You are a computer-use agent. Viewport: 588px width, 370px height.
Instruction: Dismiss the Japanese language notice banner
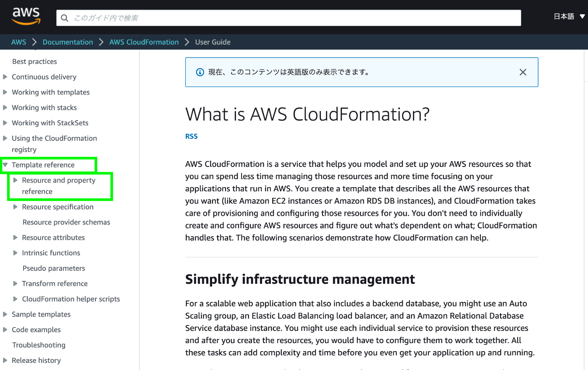pos(523,72)
